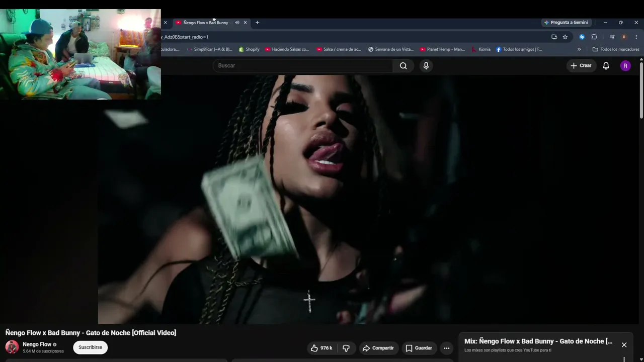The height and width of the screenshot is (362, 644).
Task: Open Semana de un Vista... bookmark
Action: 391,49
